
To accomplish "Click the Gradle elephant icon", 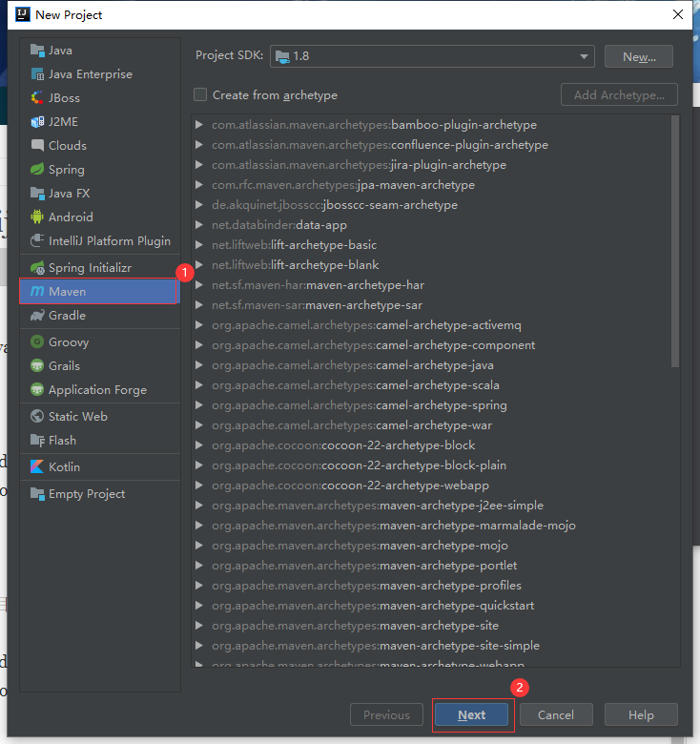I will point(37,316).
